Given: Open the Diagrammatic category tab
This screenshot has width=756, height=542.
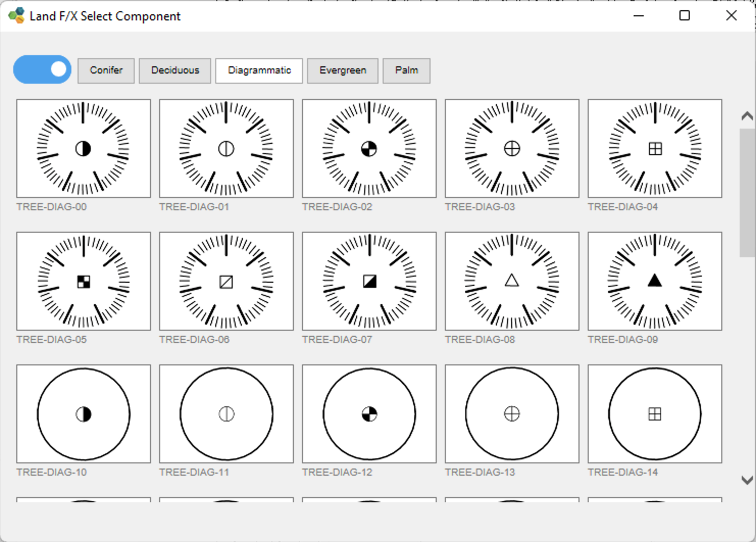Looking at the screenshot, I should point(259,70).
